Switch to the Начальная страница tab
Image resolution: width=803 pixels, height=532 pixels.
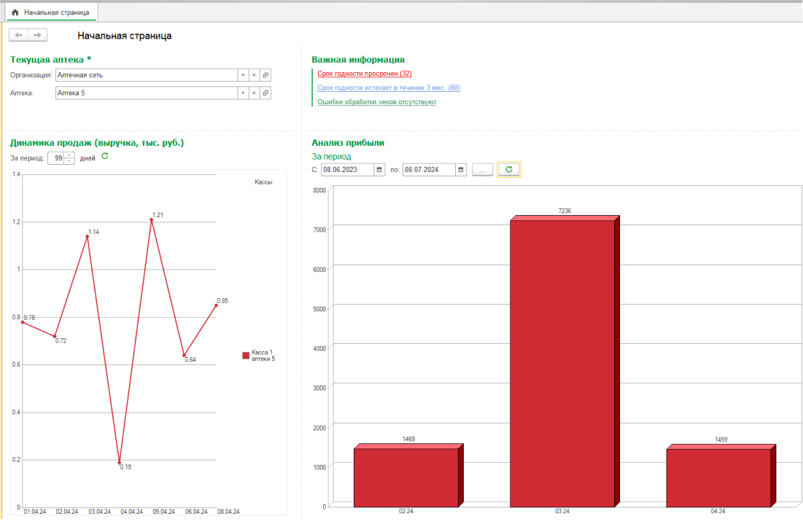(51, 12)
